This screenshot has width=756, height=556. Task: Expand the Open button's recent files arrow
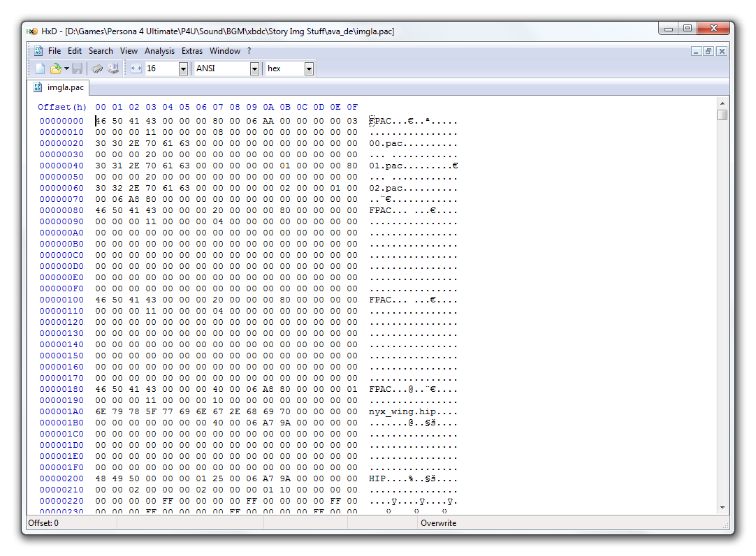(66, 69)
